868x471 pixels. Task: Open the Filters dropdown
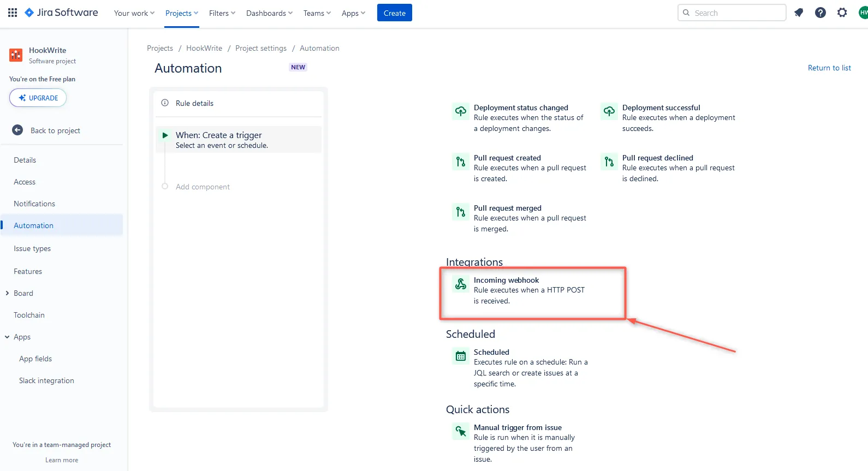tap(222, 13)
